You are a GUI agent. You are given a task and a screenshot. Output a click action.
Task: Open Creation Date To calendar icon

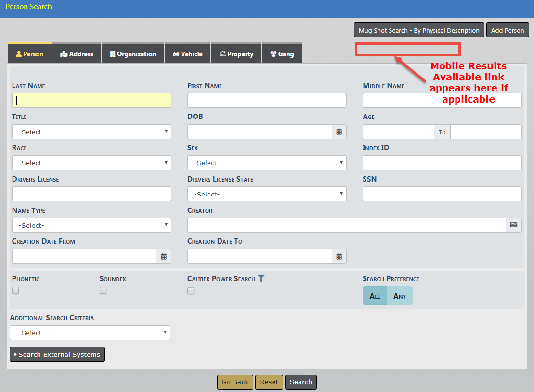[339, 257]
